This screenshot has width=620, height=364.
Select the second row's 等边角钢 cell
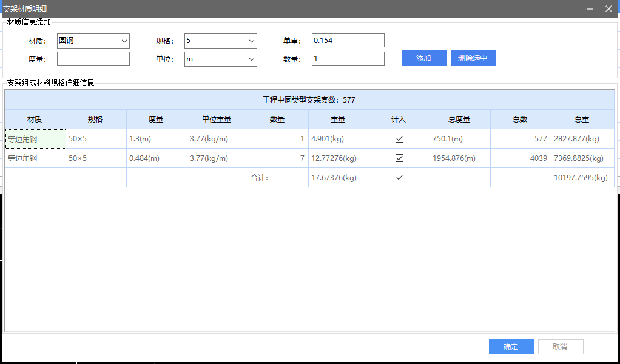coord(35,158)
